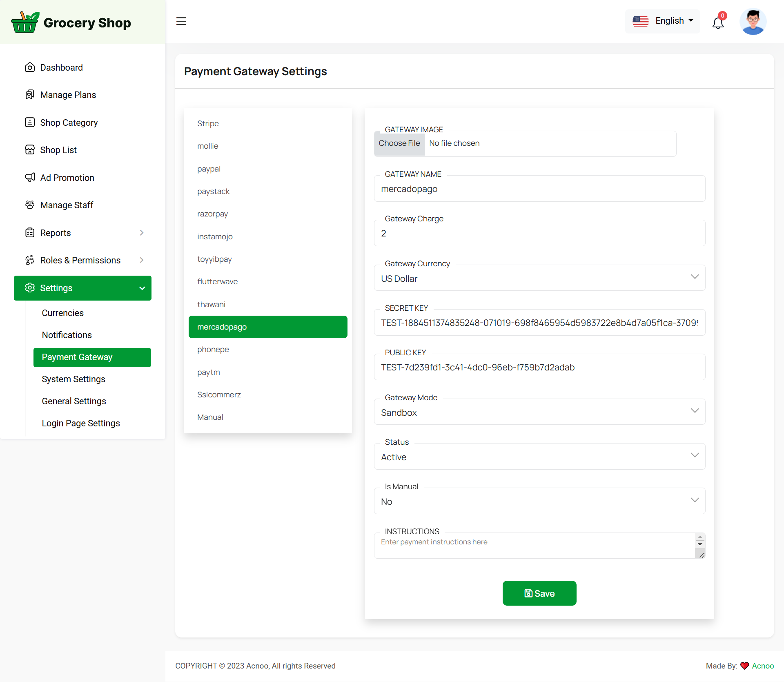Click the Grocery Shop basket logo
784x682 pixels.
[x=25, y=22]
